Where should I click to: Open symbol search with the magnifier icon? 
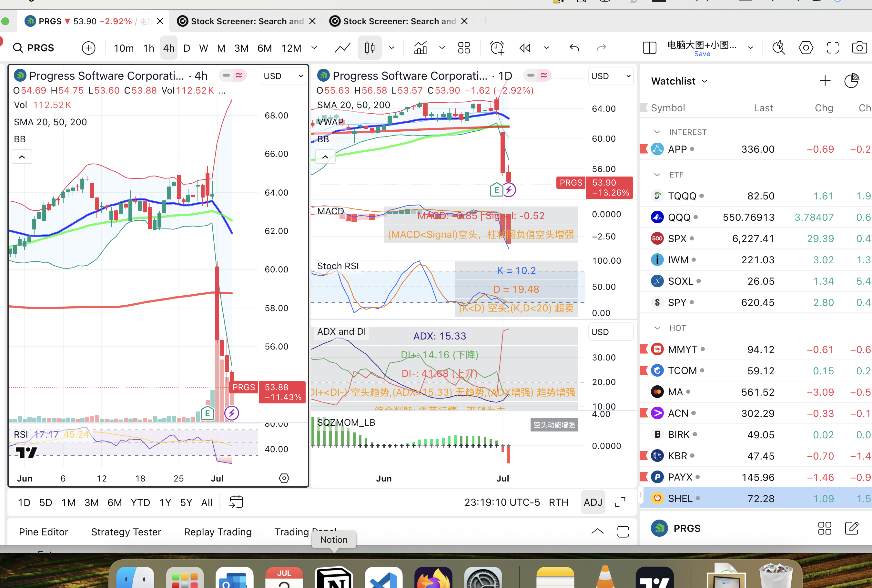pos(18,48)
